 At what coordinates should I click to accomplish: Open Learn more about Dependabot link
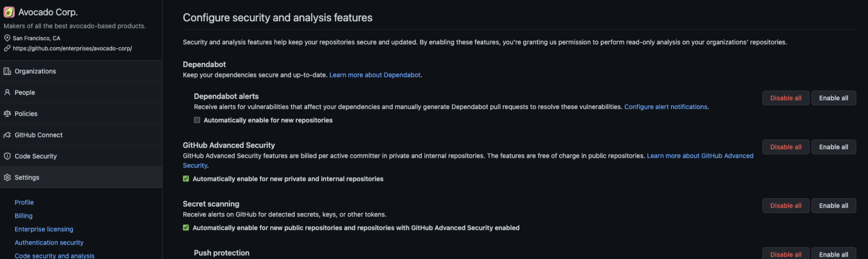pos(375,75)
